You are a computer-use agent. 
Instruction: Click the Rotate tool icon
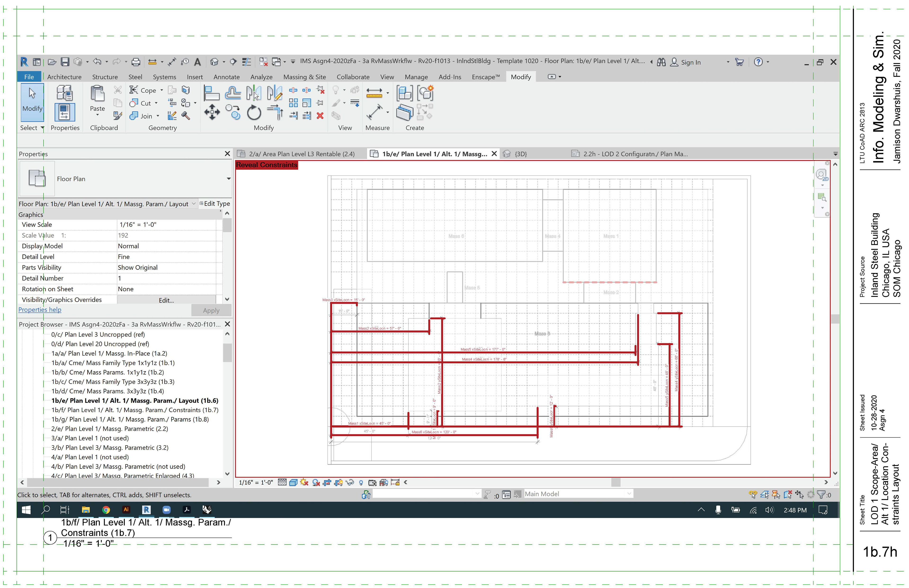point(254,113)
